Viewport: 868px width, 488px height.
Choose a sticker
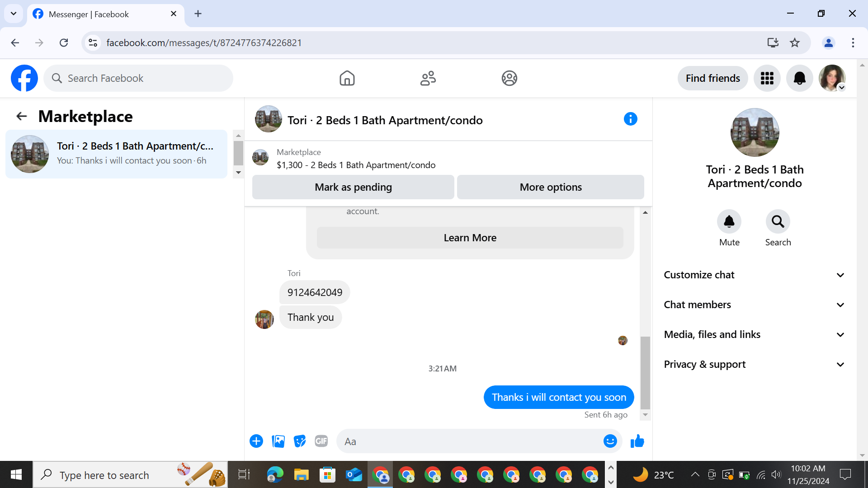coord(300,441)
